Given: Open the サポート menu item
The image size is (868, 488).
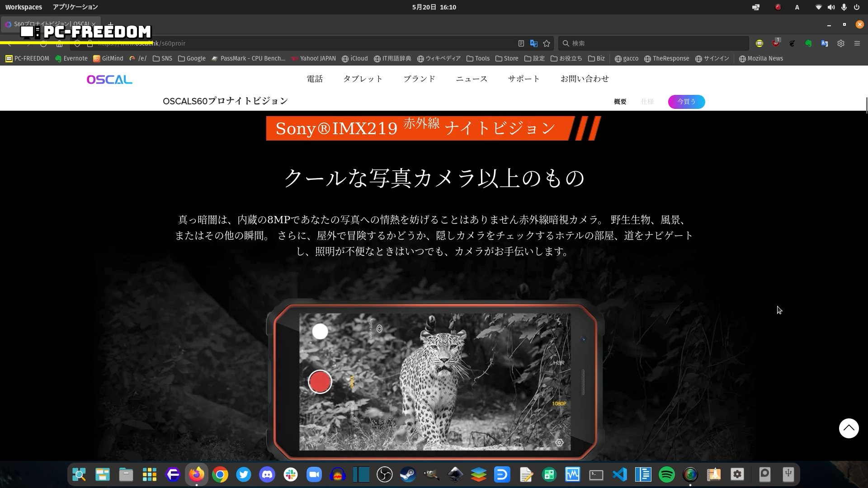Looking at the screenshot, I should pos(524,79).
